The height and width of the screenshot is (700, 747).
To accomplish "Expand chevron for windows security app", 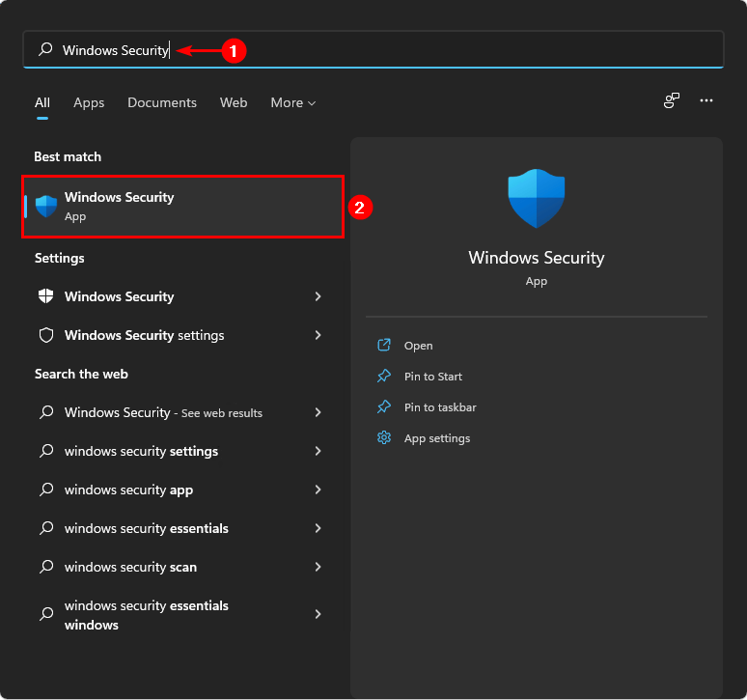I will pos(318,490).
